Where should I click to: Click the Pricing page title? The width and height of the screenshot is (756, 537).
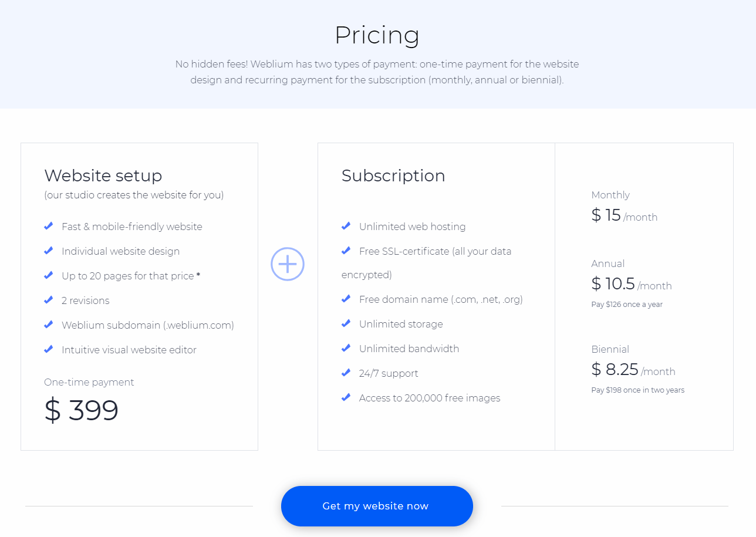coord(377,35)
